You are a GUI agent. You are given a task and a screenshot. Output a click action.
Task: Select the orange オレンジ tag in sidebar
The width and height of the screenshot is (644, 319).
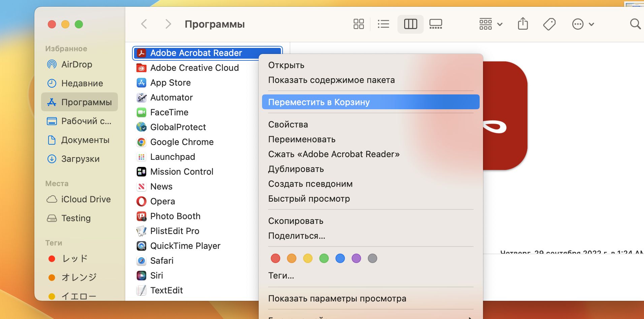pos(79,277)
